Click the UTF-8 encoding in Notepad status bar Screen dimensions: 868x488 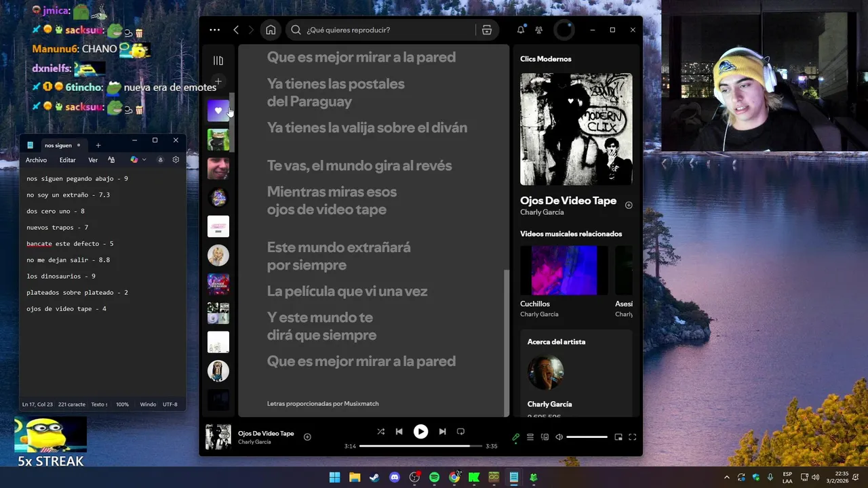tap(170, 405)
